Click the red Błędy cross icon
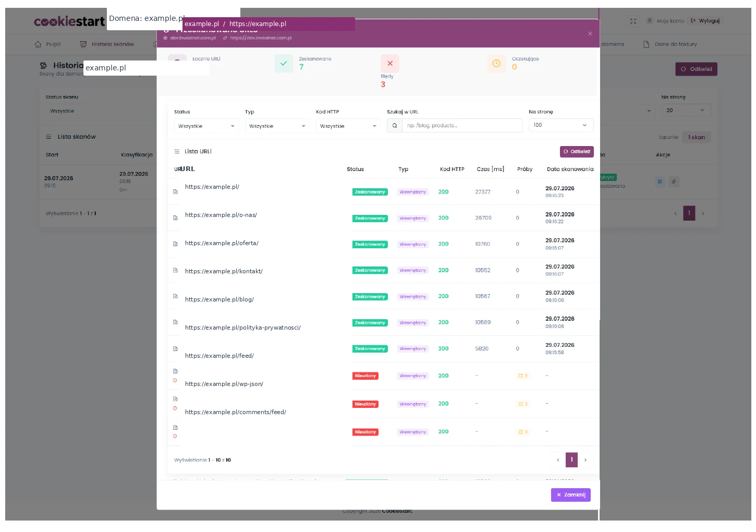 tap(390, 64)
